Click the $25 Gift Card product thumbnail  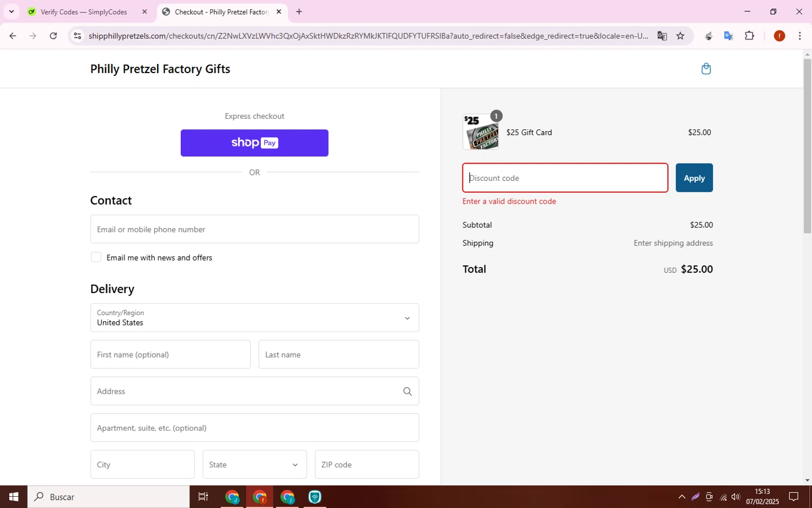(x=481, y=132)
